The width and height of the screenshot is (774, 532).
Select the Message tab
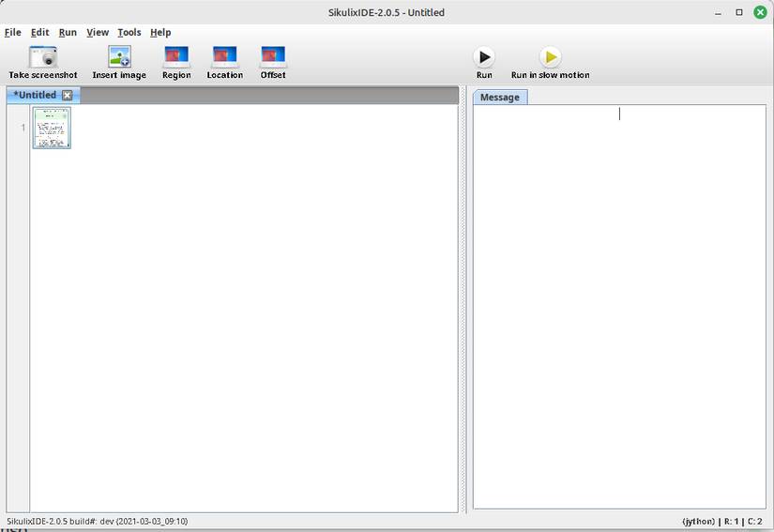tap(500, 98)
